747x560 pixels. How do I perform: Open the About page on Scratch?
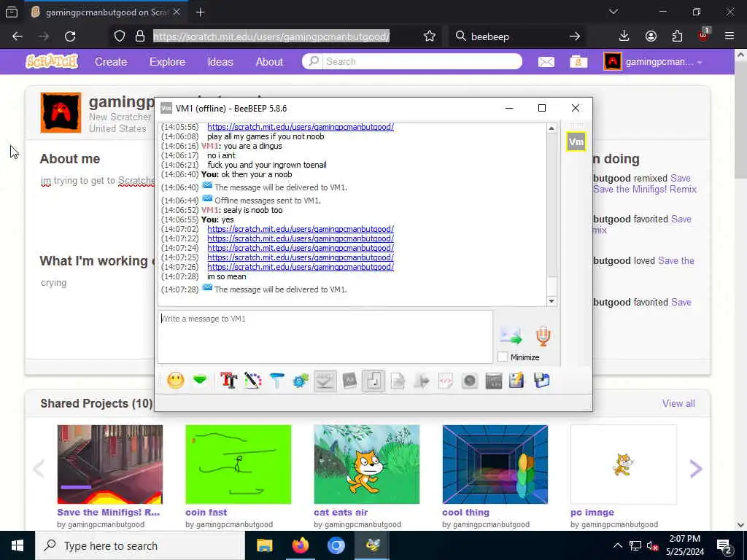[269, 62]
